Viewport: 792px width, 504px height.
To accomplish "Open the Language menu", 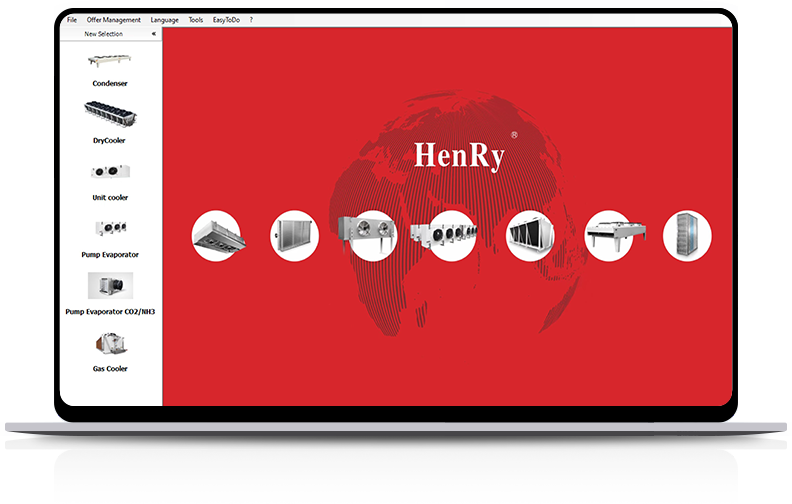I will [164, 20].
